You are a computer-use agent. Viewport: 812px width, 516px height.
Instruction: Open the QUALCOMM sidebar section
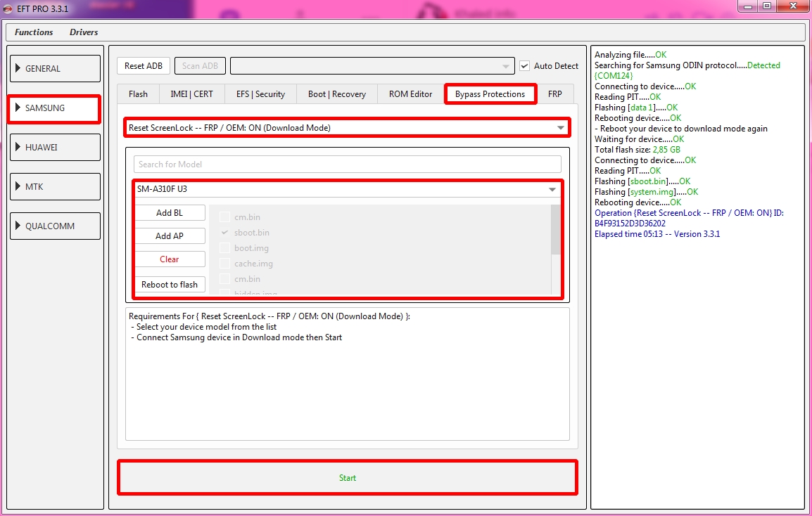pos(56,226)
